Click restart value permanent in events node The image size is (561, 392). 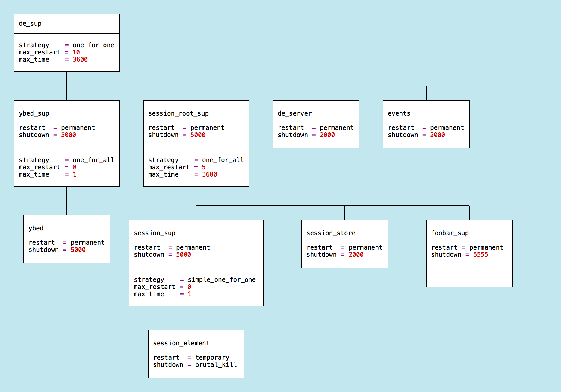click(x=447, y=128)
